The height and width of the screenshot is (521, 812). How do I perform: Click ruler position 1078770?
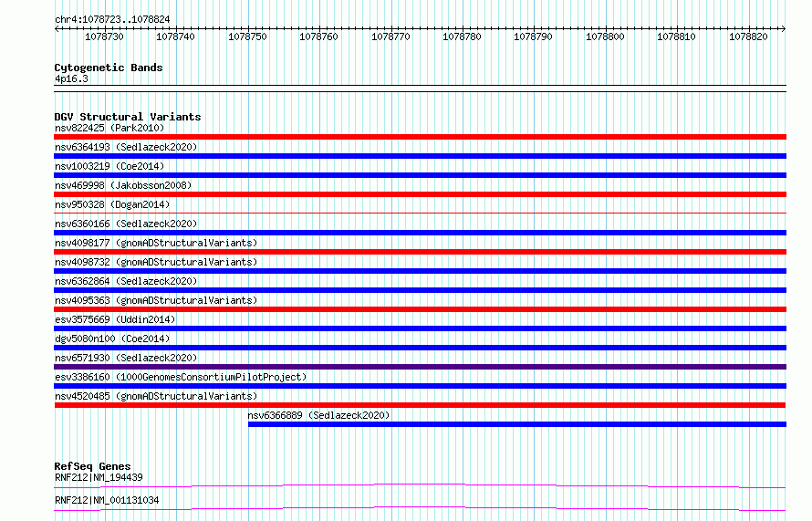[x=391, y=36]
